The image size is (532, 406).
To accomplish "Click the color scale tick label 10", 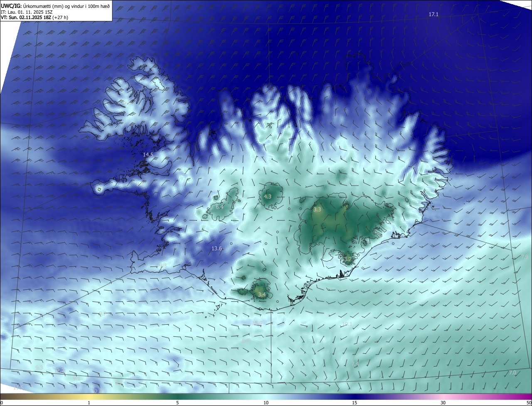I will [266, 403].
